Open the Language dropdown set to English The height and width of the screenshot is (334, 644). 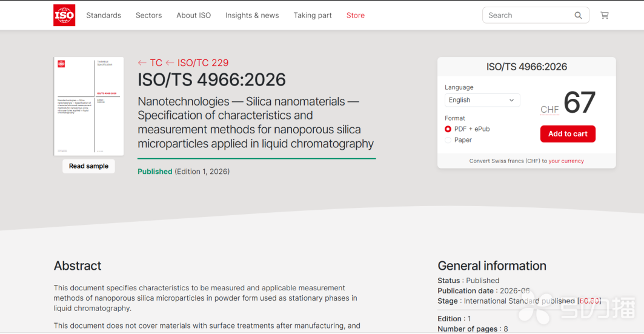click(x=482, y=100)
